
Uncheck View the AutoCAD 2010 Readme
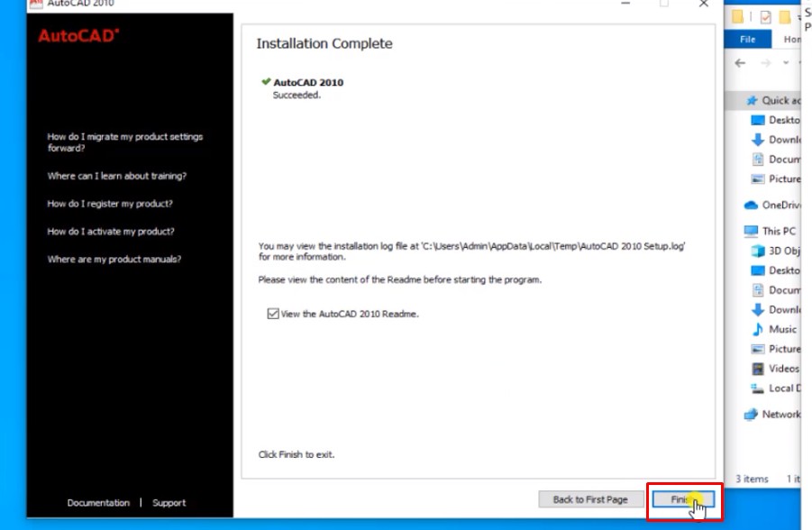[273, 314]
